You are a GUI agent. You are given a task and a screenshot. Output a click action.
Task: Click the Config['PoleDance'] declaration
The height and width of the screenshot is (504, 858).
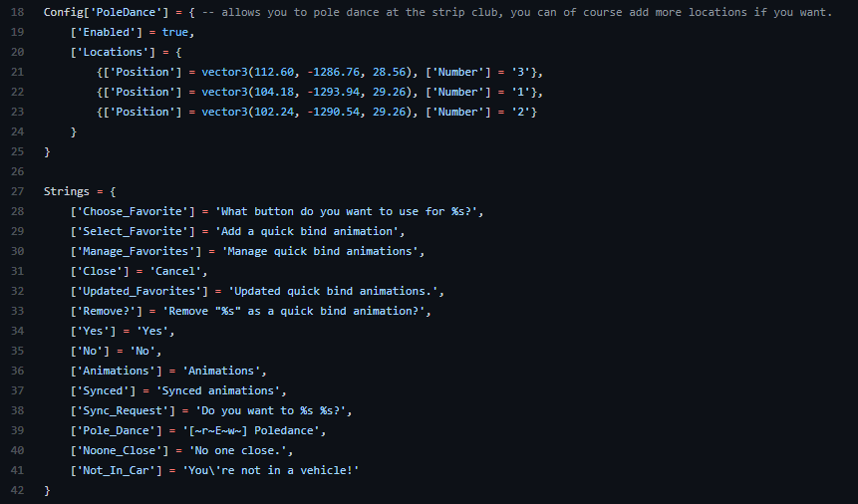tap(107, 13)
